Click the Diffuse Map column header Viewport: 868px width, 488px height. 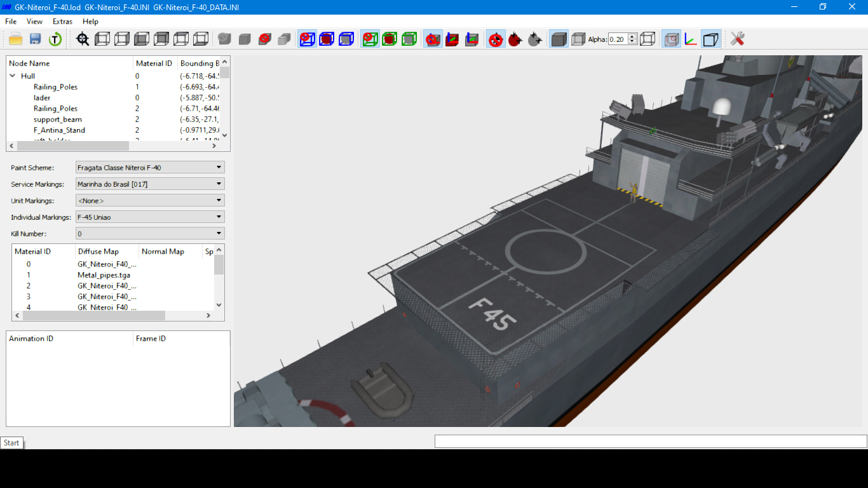click(107, 251)
